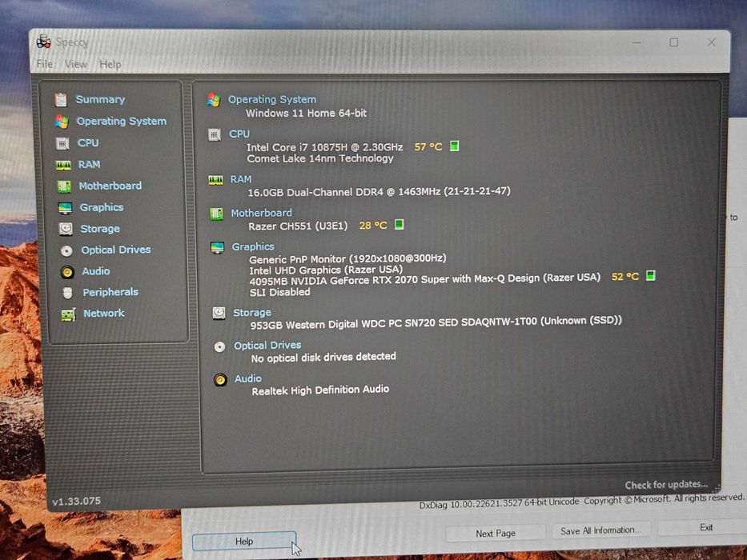Click the Peripherals mouse icon in sidebar
This screenshot has width=747, height=560.
point(67,293)
